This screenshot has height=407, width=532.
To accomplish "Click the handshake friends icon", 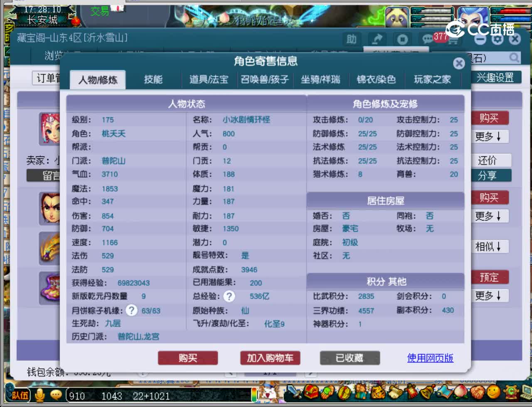I will click(x=478, y=392).
